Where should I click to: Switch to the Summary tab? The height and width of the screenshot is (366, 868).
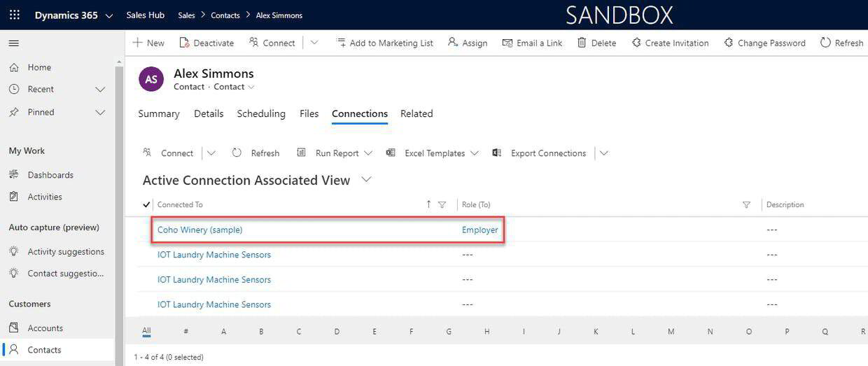point(159,113)
